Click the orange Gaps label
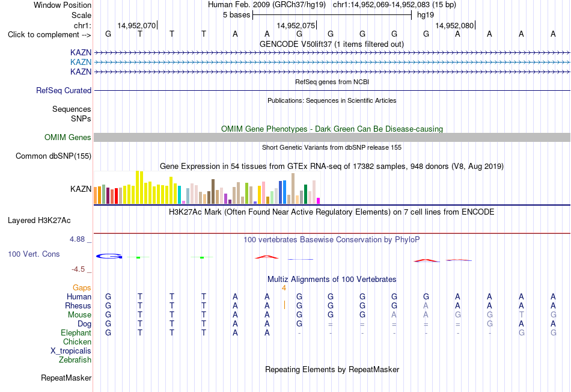 tap(82, 288)
